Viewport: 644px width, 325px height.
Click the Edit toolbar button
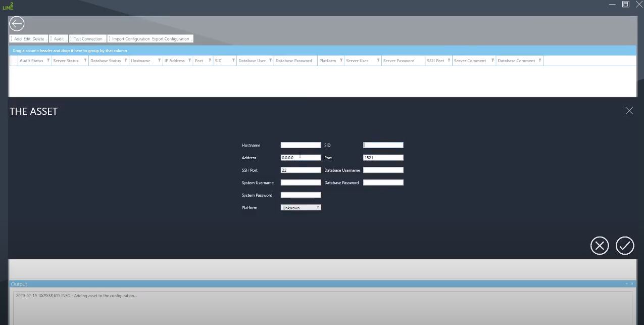pos(27,39)
